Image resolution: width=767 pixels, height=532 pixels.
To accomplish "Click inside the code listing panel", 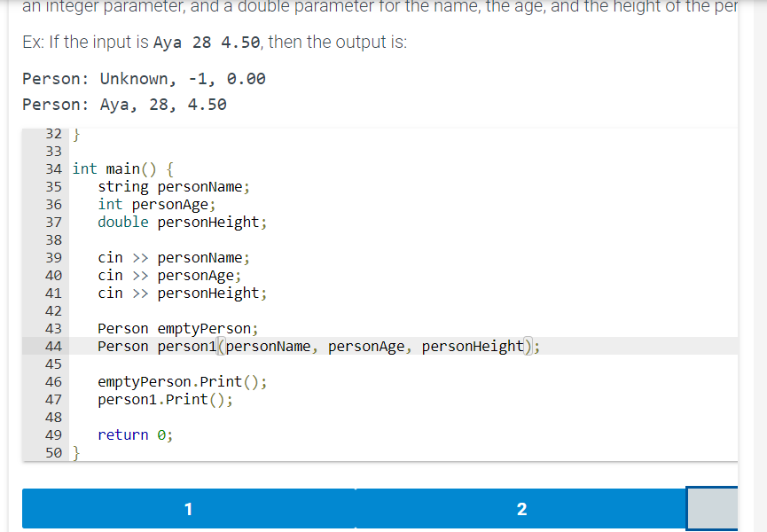I will pyautogui.click(x=381, y=293).
